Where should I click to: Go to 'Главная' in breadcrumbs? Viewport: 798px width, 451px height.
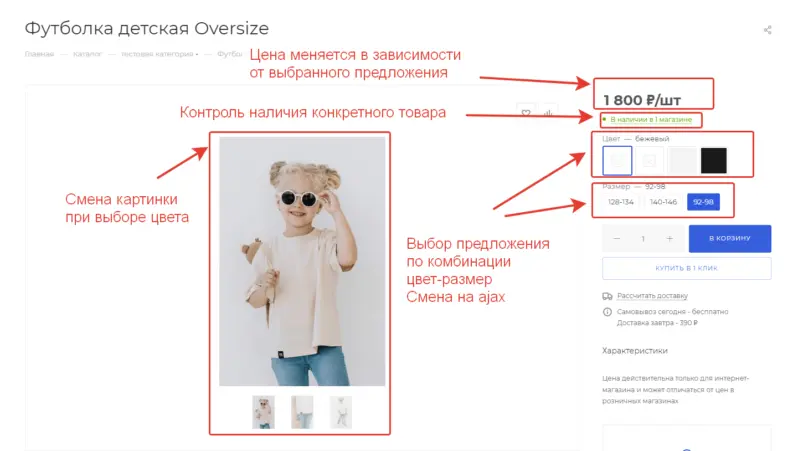pyautogui.click(x=40, y=54)
